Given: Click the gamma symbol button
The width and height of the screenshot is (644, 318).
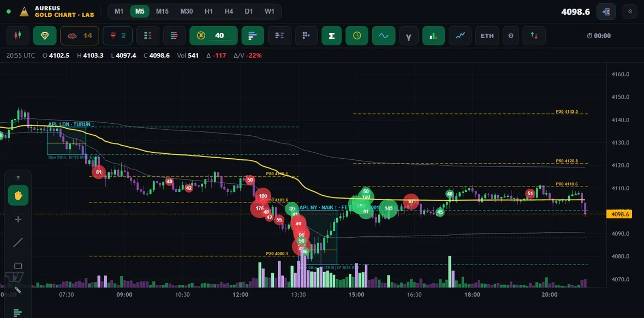Looking at the screenshot, I should pyautogui.click(x=409, y=35).
